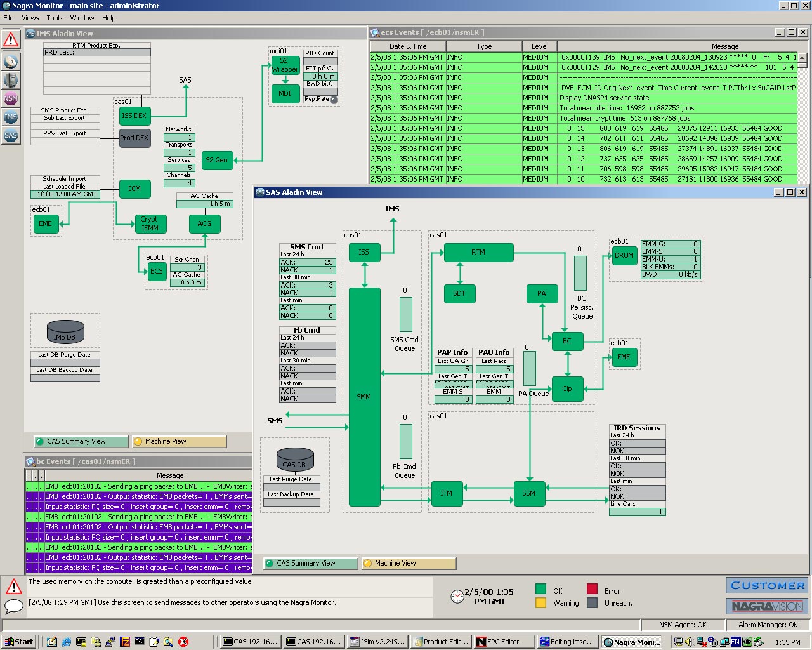Select the server tower icon in the sidebar
Screen dimensions: 812x650
(x=11, y=79)
